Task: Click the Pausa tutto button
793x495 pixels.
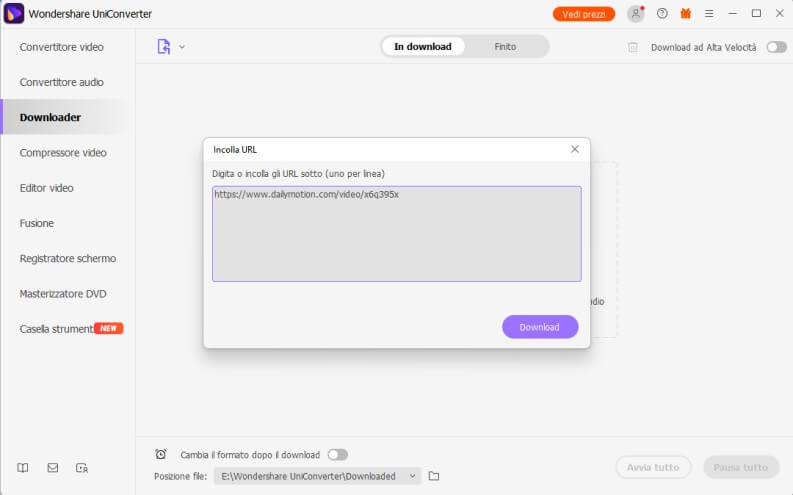Action: 741,467
